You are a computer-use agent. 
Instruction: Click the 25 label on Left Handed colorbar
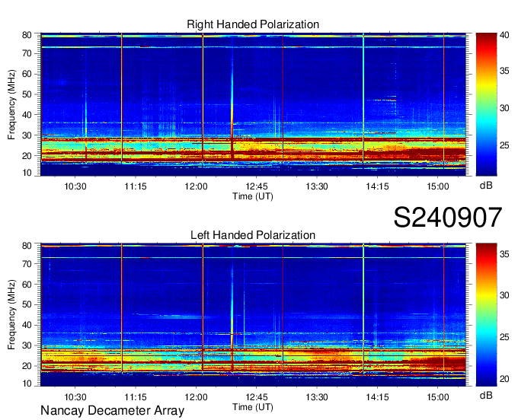[504, 337]
